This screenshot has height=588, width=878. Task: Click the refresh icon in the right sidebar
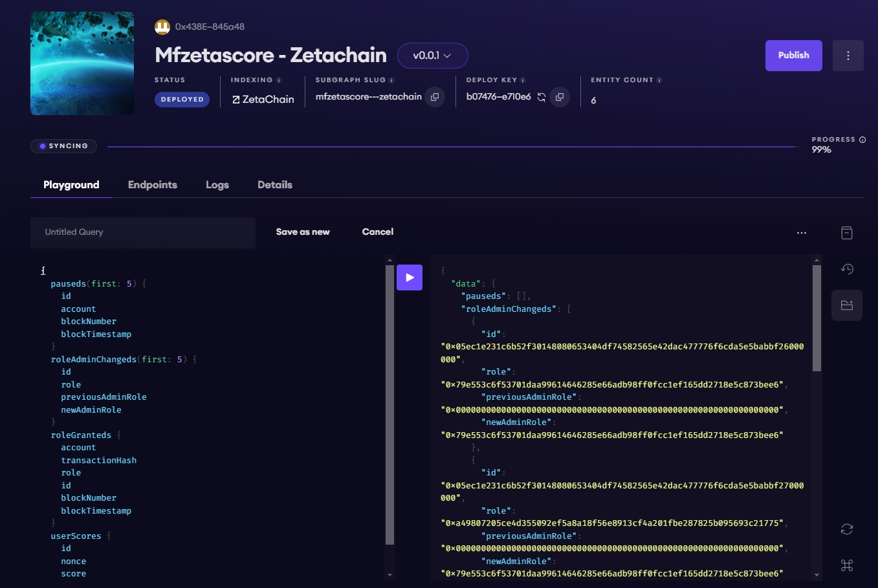click(x=847, y=529)
